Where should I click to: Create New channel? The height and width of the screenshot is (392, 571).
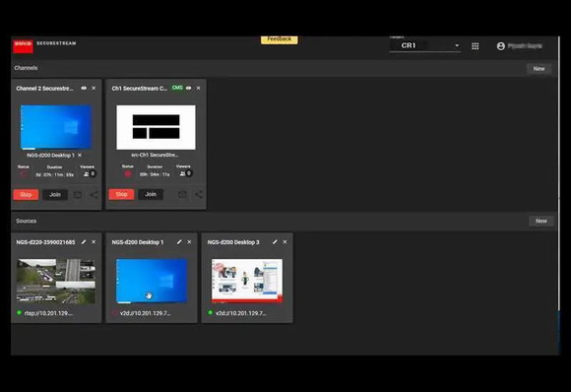[x=539, y=69]
